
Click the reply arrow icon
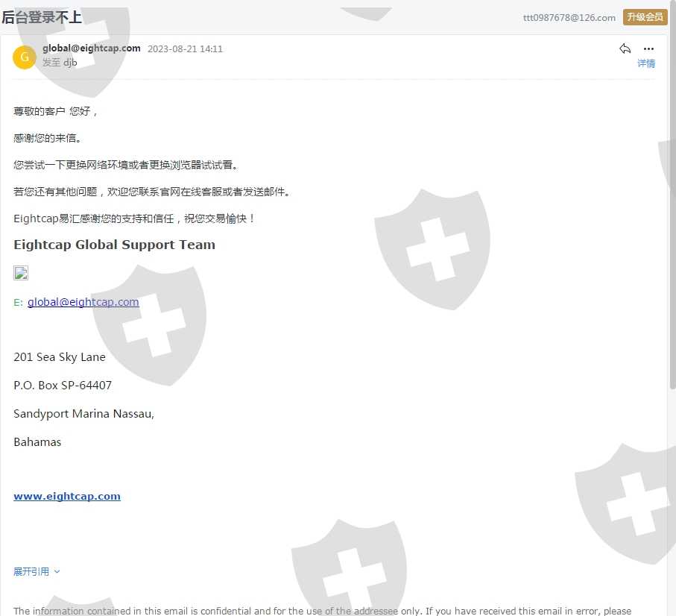tap(625, 48)
